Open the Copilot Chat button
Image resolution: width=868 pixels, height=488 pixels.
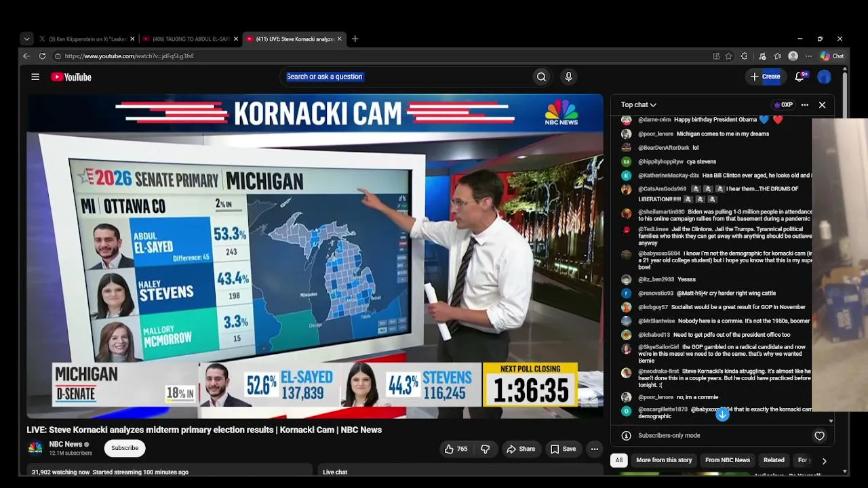tap(832, 56)
